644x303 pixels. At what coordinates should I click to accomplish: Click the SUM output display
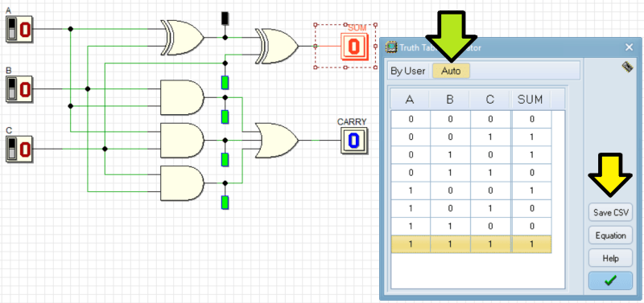[x=353, y=47]
